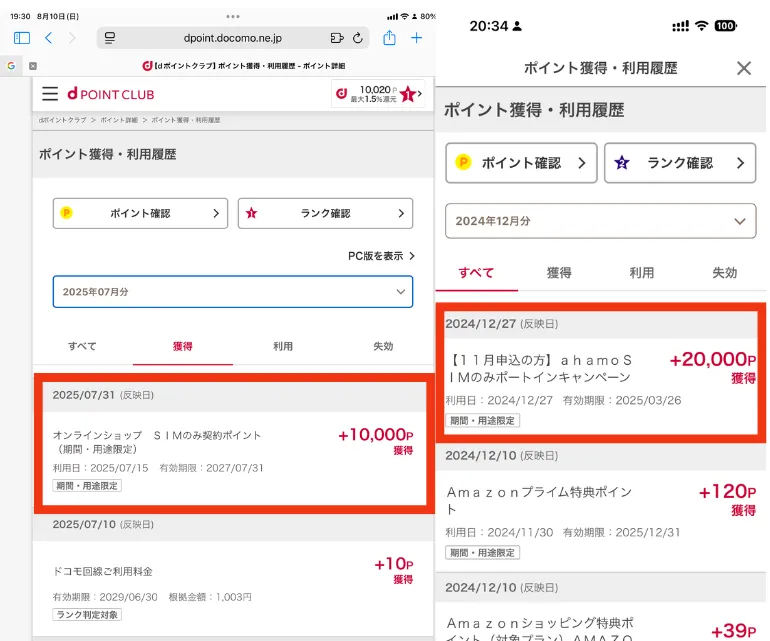Click chevron of 2025年07月分 selector
The width and height of the screenshot is (770, 641).
pos(401,292)
